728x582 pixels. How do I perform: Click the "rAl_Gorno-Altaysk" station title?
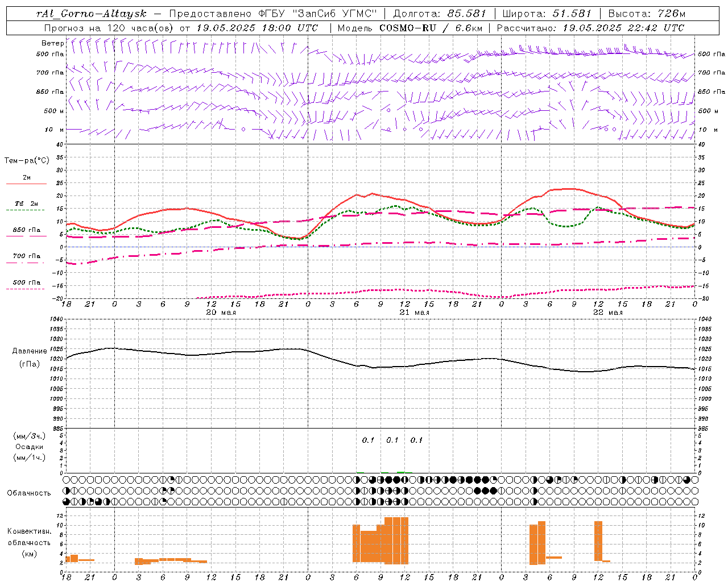coord(92,14)
